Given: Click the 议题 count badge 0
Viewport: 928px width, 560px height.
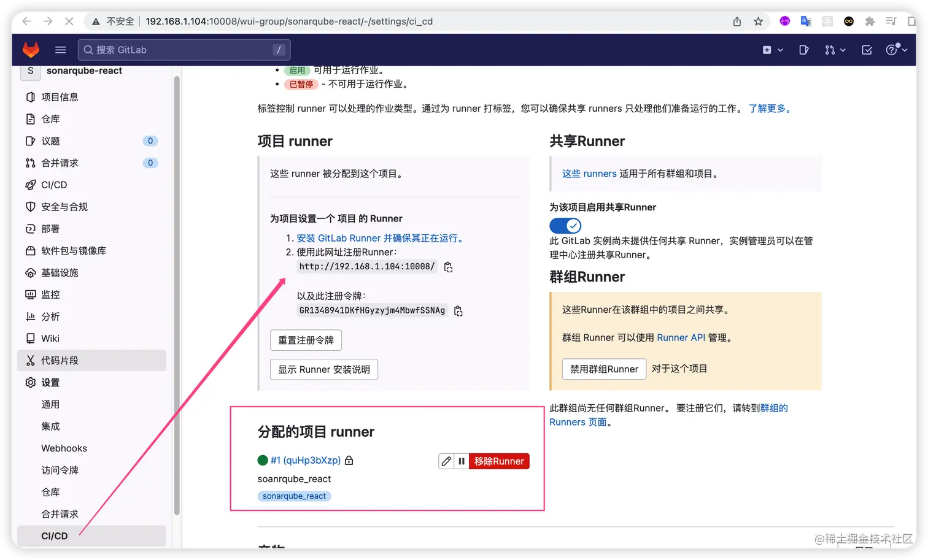Looking at the screenshot, I should point(150,141).
